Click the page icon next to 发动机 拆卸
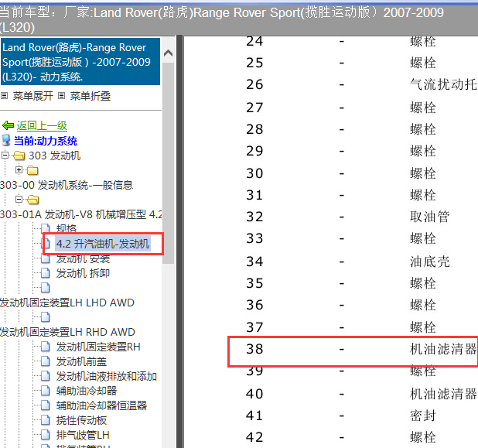Image resolution: width=478 pixels, height=448 pixels. [46, 273]
